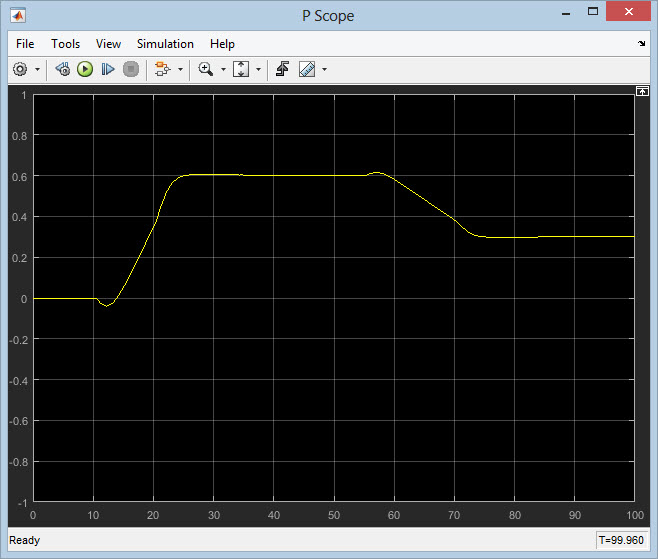
Task: Click the maximize axes icon above plot
Action: pyautogui.click(x=642, y=91)
